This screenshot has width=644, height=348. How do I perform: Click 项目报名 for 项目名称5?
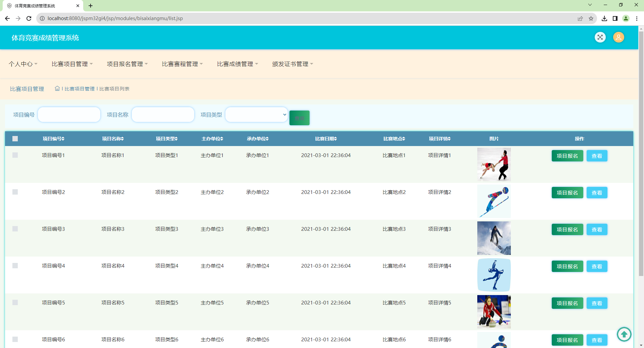pos(567,303)
